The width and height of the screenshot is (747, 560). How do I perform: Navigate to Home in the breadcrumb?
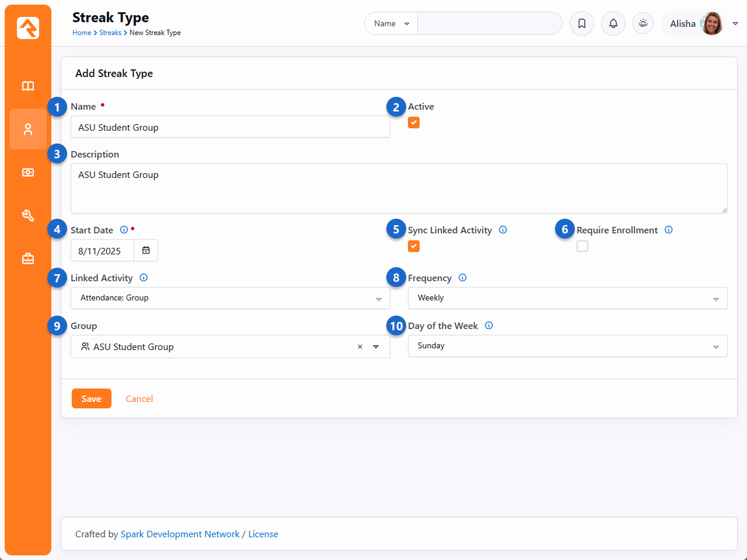click(x=82, y=33)
